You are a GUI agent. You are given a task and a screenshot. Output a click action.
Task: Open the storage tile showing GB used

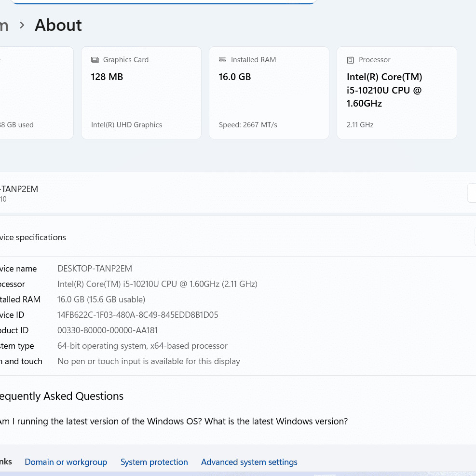36,93
